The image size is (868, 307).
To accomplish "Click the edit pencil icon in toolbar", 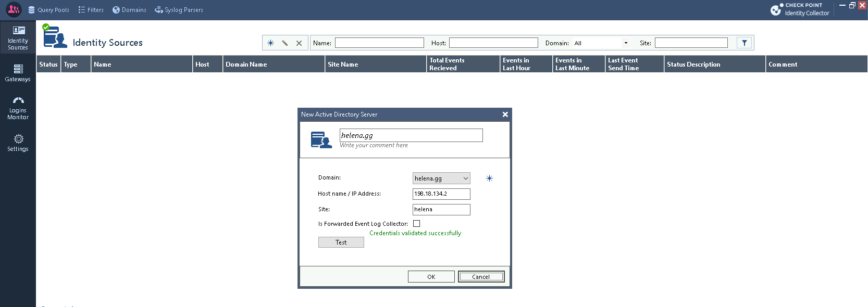I will click(x=285, y=43).
